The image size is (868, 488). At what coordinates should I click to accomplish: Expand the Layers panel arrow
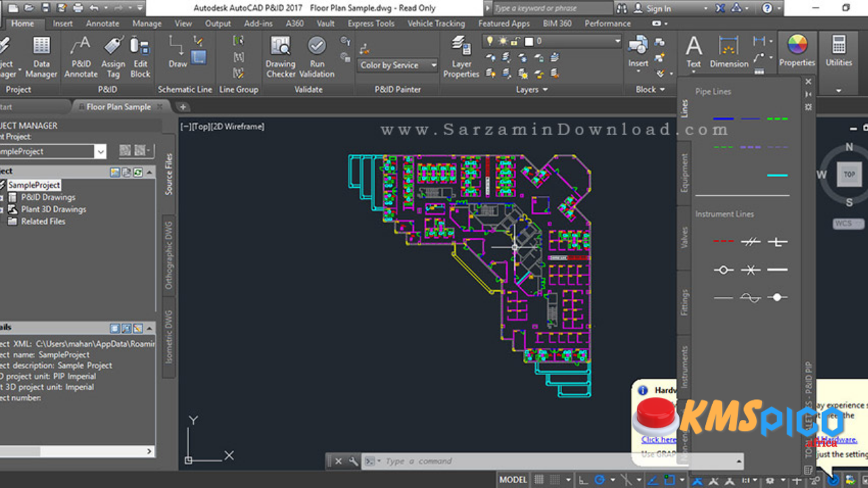pos(545,89)
